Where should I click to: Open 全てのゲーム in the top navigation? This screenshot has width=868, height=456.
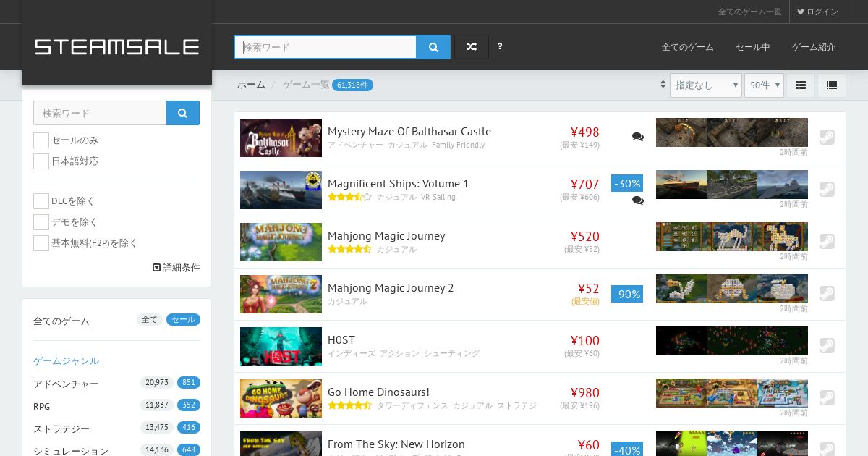(687, 47)
